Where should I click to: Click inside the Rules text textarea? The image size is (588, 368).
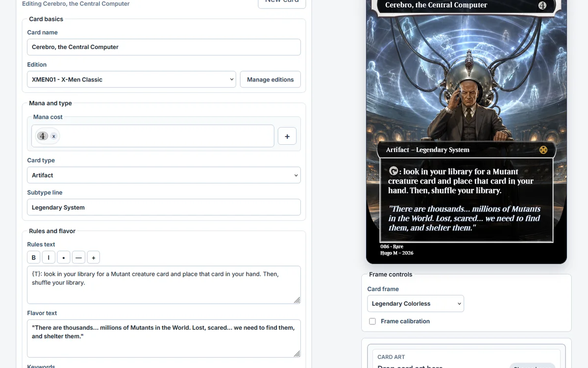(x=164, y=285)
